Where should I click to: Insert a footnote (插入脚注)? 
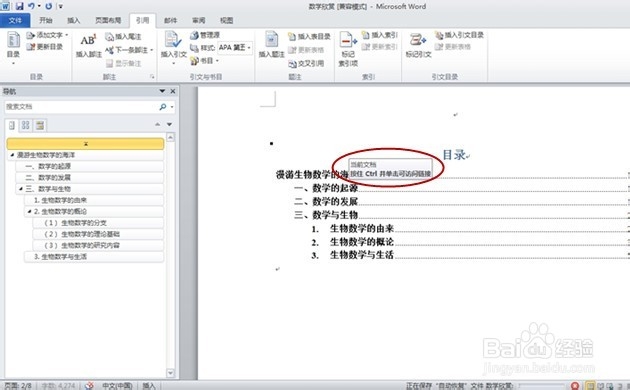click(88, 46)
